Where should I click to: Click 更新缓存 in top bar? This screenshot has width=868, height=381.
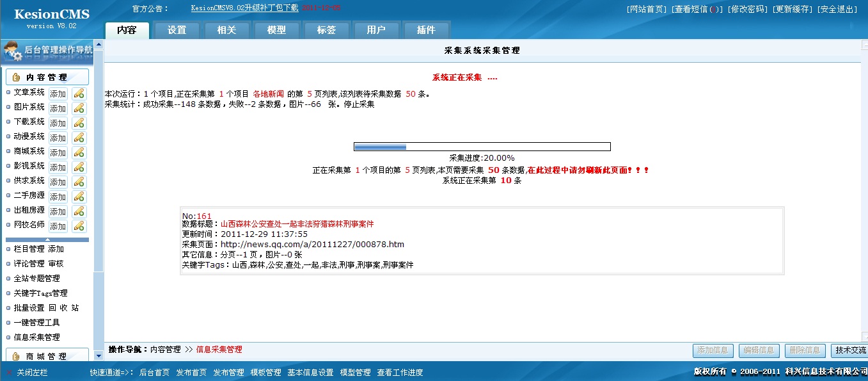click(791, 10)
